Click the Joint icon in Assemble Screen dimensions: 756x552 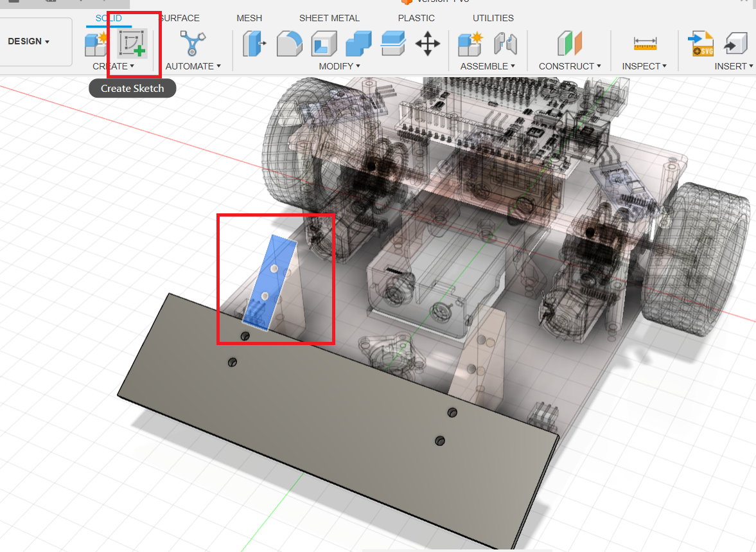coord(505,44)
